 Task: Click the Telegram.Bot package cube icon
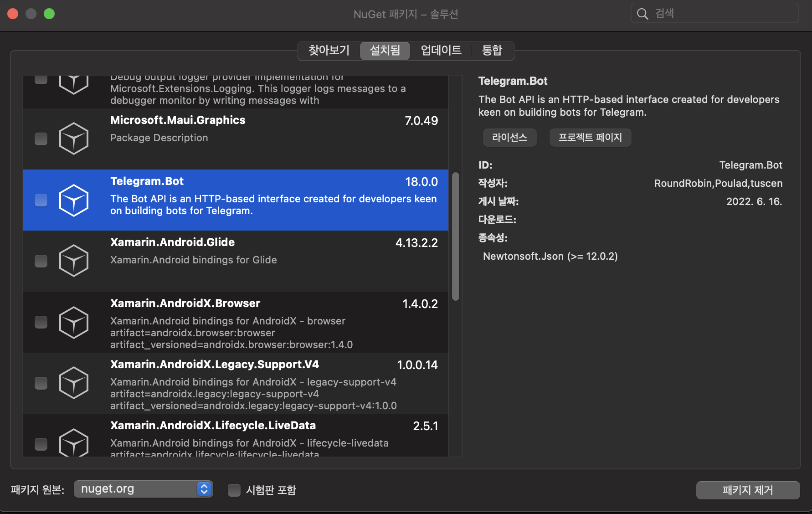[x=74, y=200]
